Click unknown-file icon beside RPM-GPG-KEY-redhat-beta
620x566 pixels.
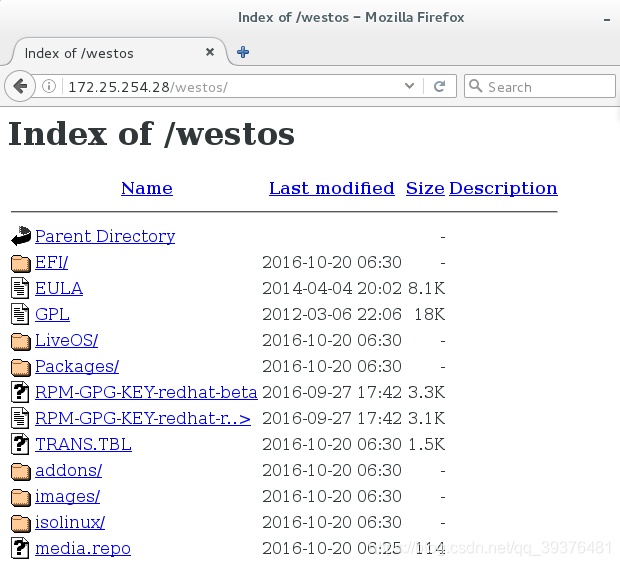[20, 392]
